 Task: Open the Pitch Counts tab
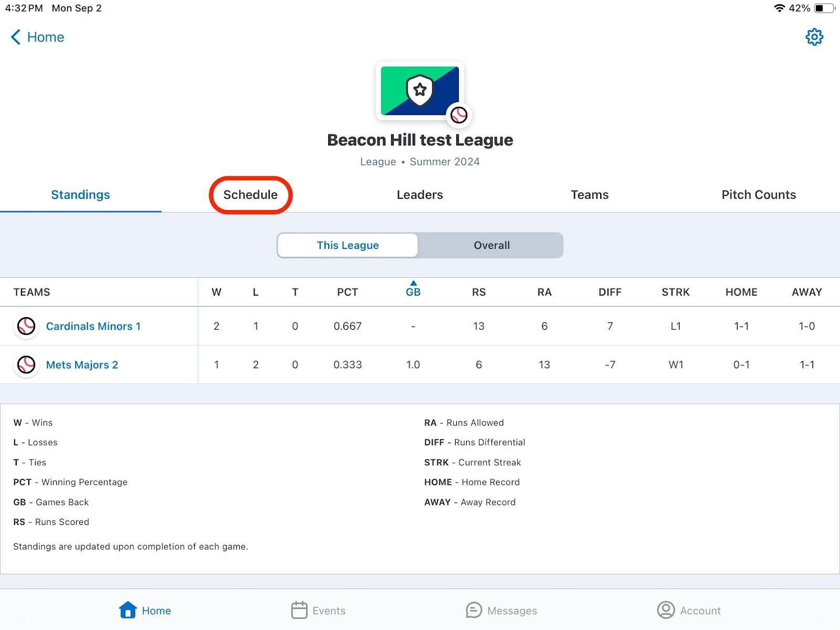(759, 195)
